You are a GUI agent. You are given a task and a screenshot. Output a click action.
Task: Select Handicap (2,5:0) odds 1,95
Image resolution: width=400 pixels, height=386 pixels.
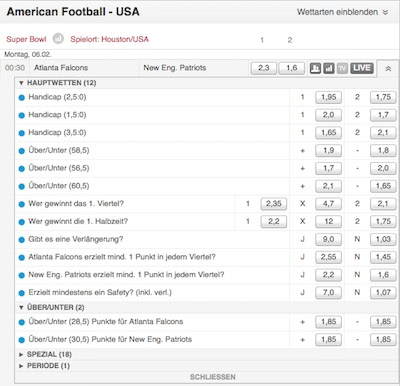coord(328,97)
